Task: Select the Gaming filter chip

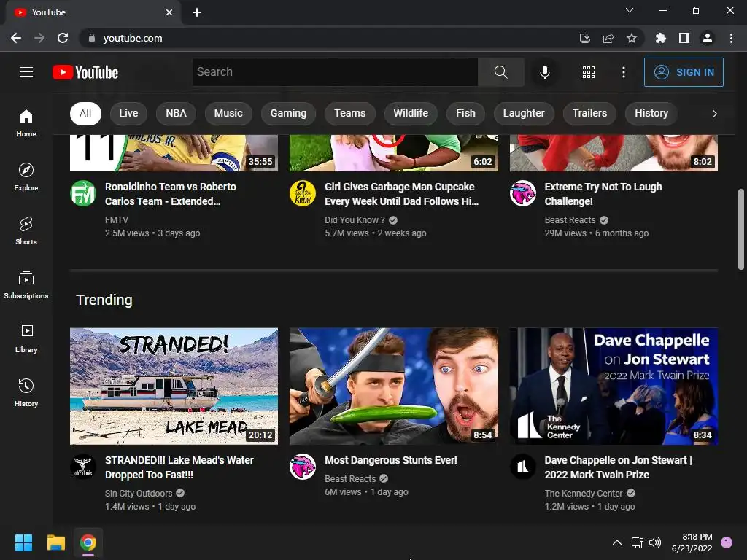Action: tap(288, 113)
